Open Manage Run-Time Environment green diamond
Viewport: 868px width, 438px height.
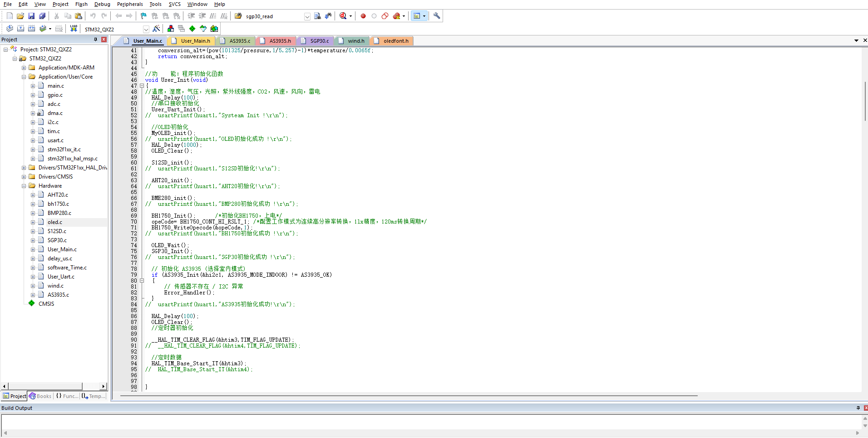pos(192,29)
